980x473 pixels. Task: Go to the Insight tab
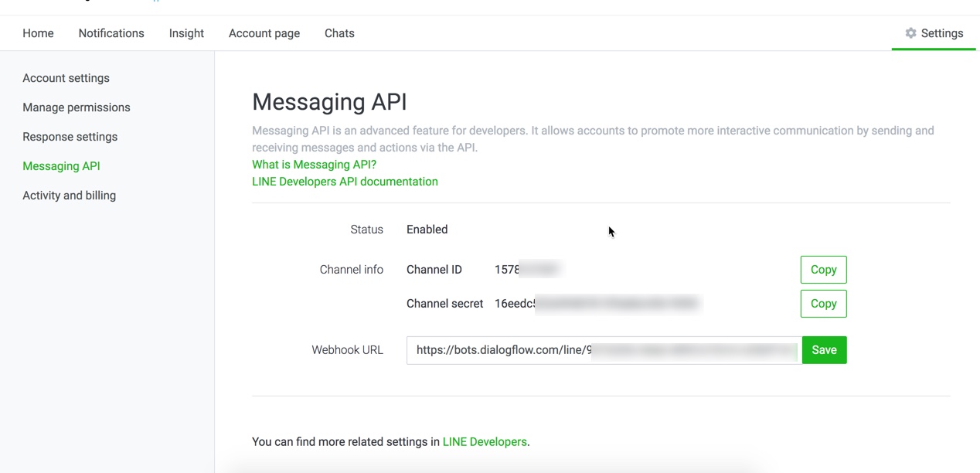tap(186, 33)
